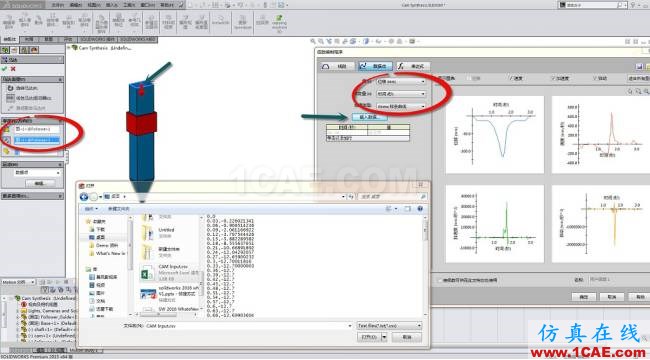Viewport: 650px width, 360px height.
Task: Click the green checkmark OK icon in PropertyManager
Action: (x=5, y=69)
